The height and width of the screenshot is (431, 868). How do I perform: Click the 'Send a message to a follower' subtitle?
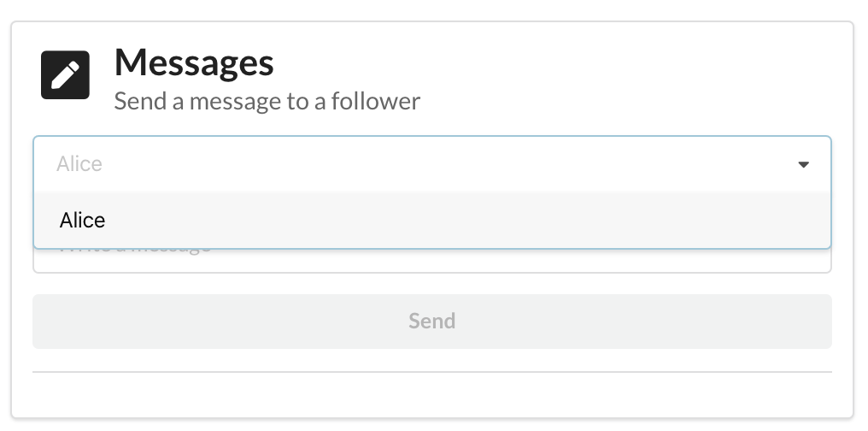pos(267,102)
